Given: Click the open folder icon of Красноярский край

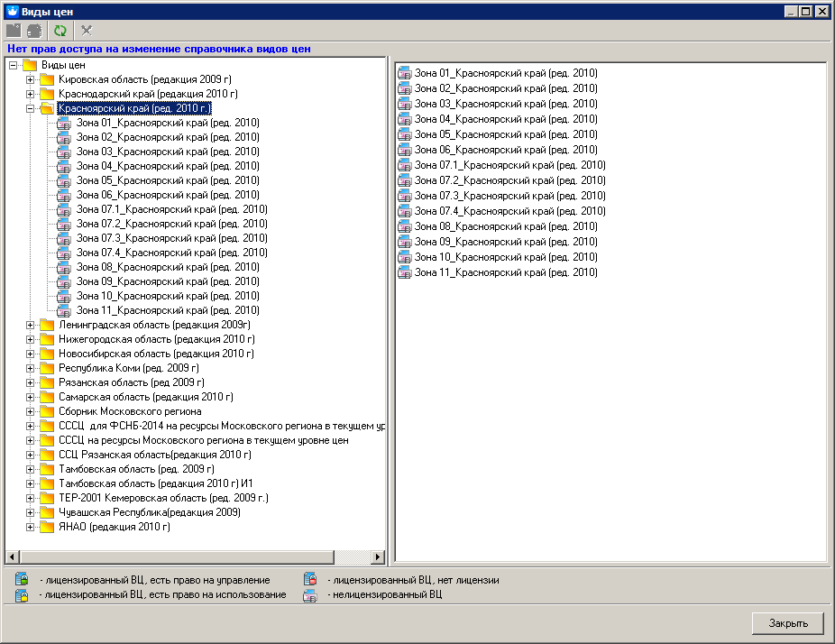Looking at the screenshot, I should (47, 108).
